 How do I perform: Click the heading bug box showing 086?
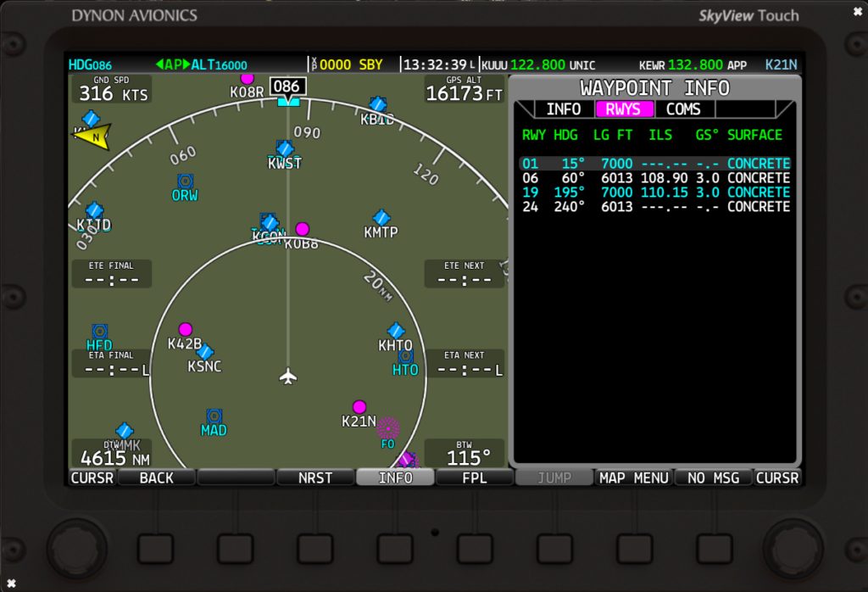pyautogui.click(x=287, y=87)
